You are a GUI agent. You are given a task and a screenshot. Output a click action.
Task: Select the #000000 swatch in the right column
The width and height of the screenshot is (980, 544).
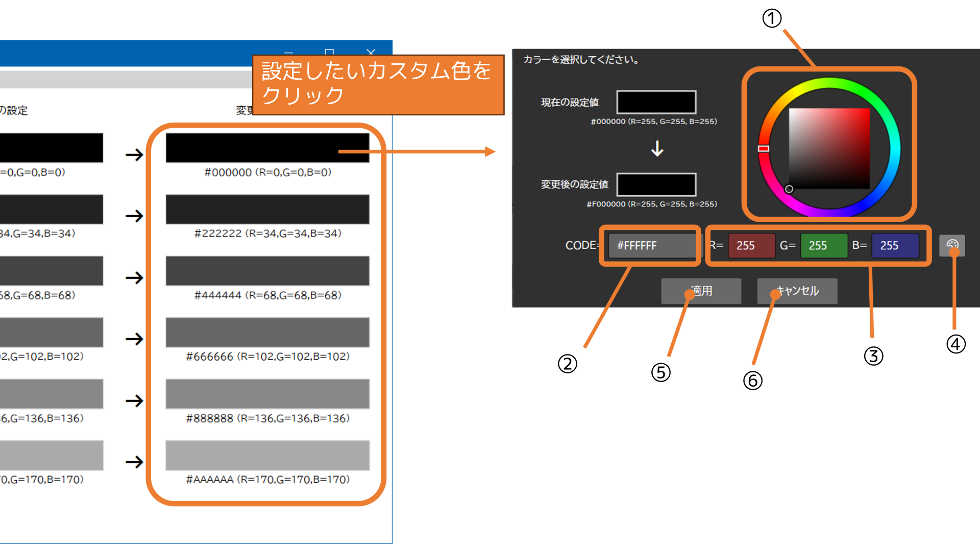click(x=267, y=148)
